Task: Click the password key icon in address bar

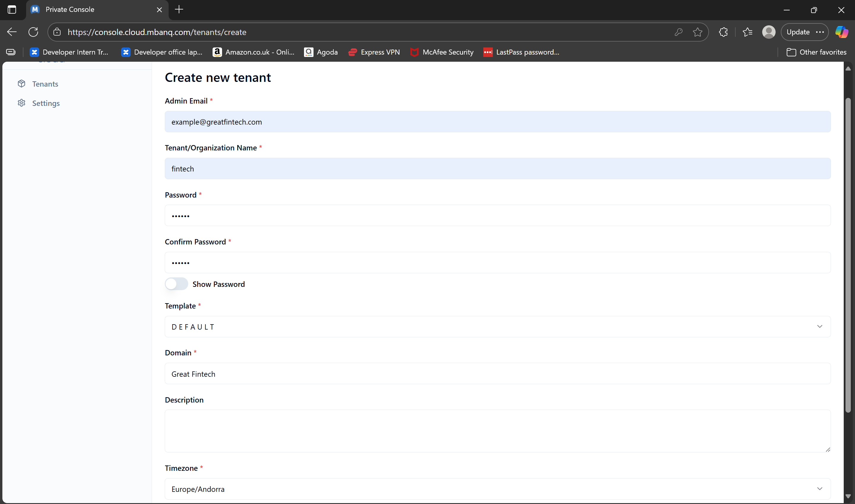Action: tap(678, 32)
